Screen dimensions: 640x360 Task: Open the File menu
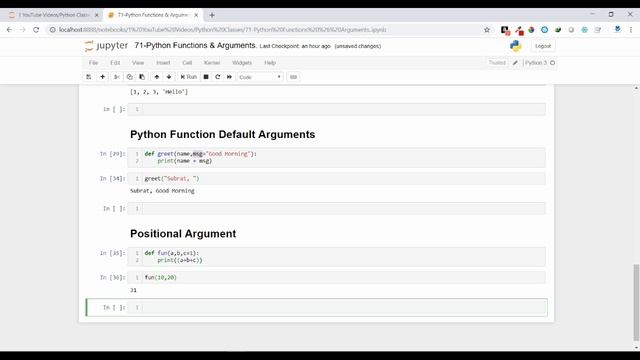coord(93,63)
